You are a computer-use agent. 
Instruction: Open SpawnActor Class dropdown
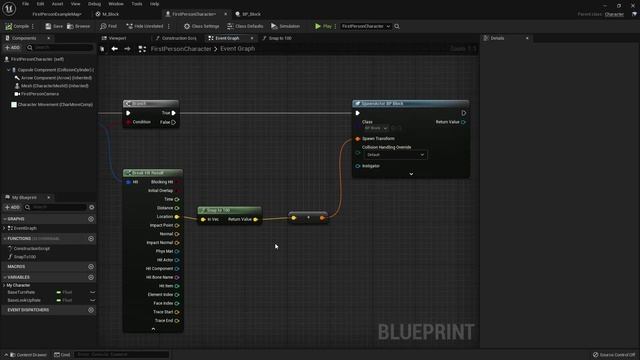376,128
